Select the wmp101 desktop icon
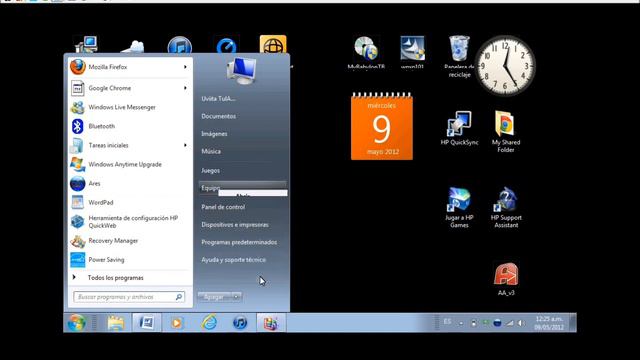 coord(412,52)
